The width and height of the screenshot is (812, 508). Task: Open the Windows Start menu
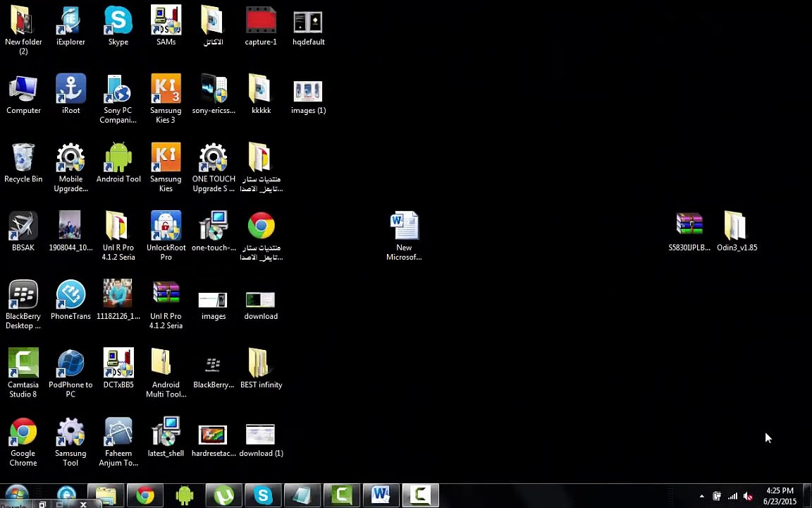(16, 495)
